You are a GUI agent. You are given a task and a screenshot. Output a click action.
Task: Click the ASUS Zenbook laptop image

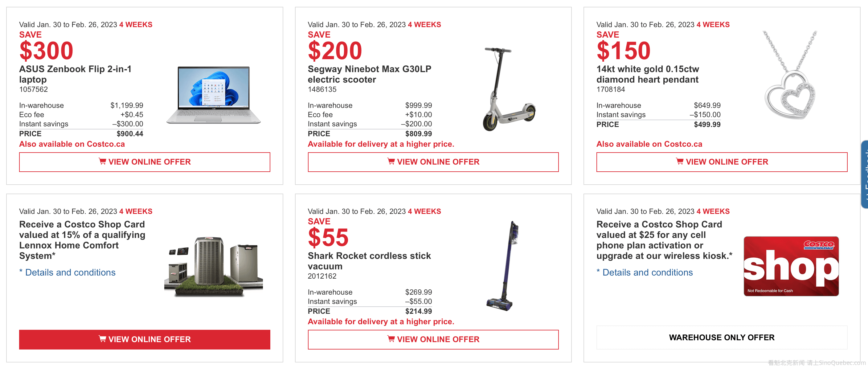(x=214, y=95)
